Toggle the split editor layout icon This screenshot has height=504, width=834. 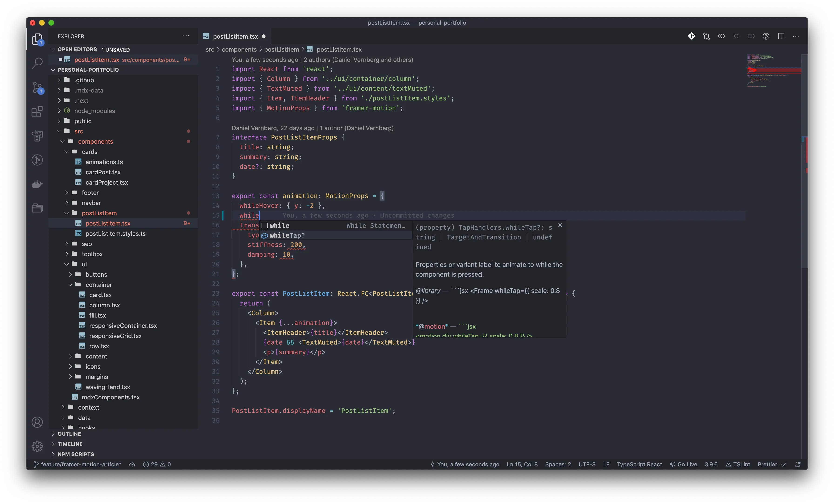coord(781,36)
